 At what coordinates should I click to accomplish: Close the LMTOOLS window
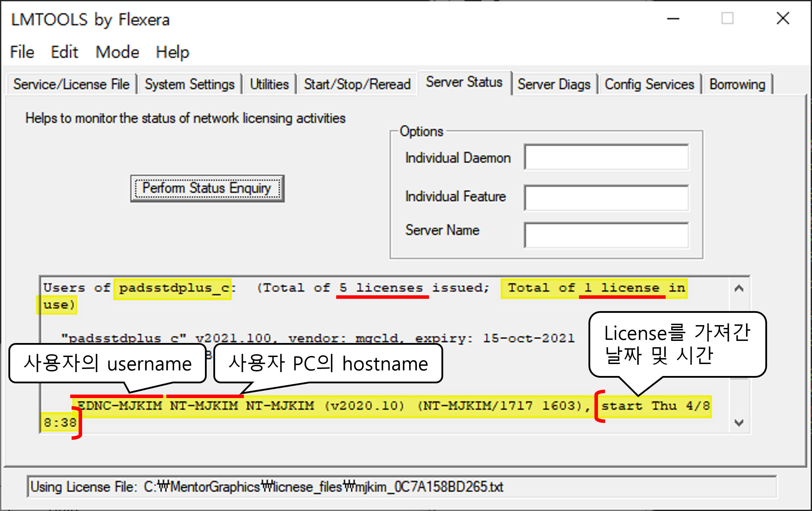(x=783, y=19)
